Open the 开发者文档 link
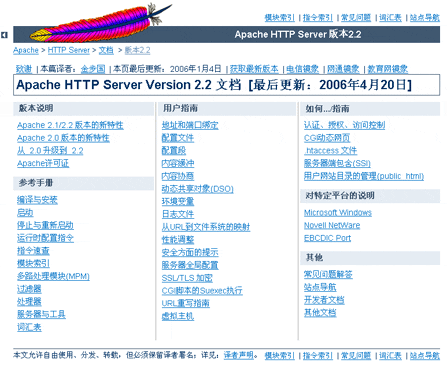Screen dimensions: 447x367 324,300
